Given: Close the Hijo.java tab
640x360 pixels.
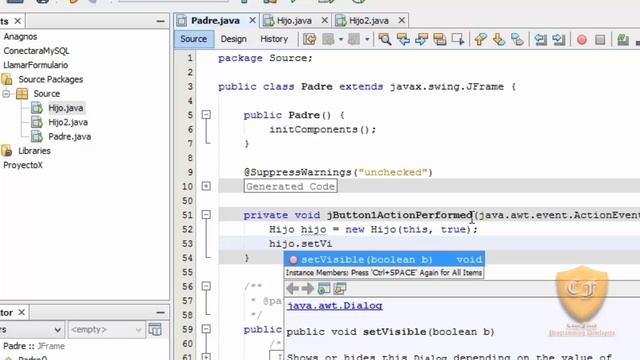Looking at the screenshot, I should [x=324, y=20].
